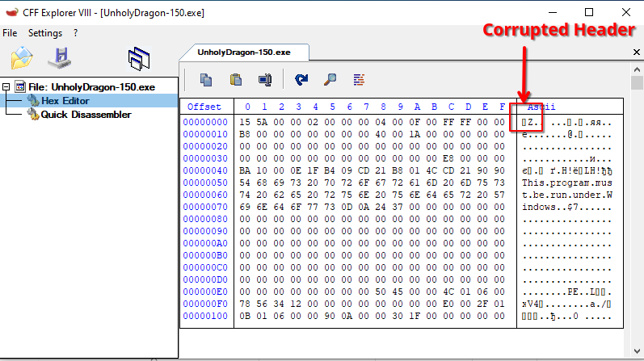Open Quick Disassembler from the tree

click(x=86, y=115)
